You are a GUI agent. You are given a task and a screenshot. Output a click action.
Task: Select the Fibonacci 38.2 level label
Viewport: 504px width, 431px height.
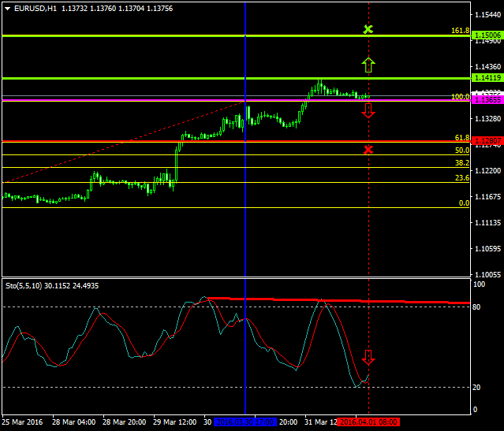point(463,162)
